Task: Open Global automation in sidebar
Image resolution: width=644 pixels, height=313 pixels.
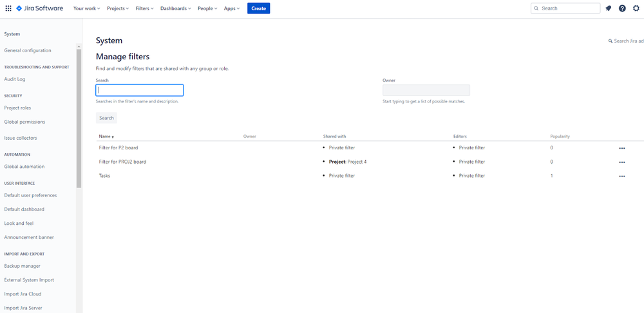Action: click(x=24, y=167)
